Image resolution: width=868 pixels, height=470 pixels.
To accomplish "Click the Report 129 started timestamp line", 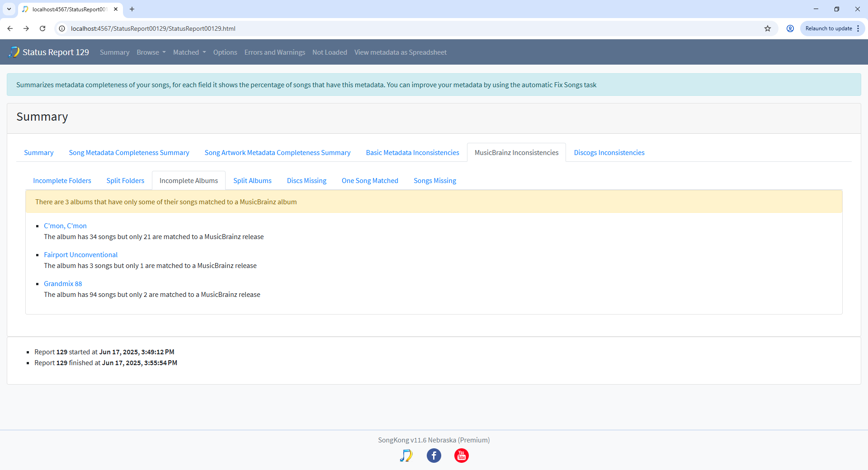I will coord(104,352).
